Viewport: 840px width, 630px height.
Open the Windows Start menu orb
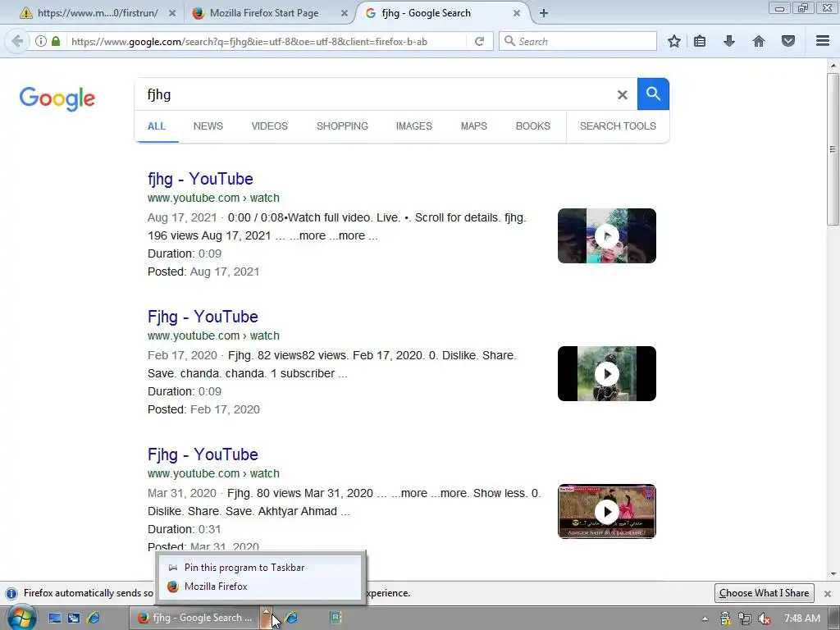coord(22,618)
